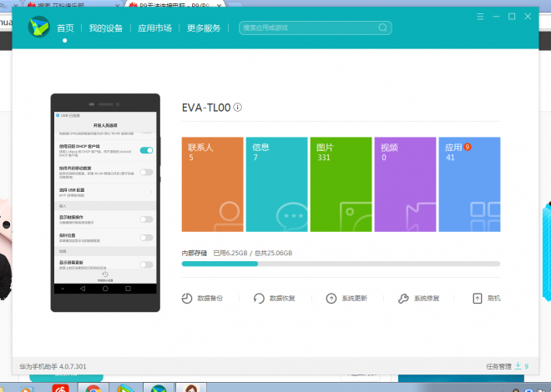551x392 pixels.
Task: Open 系统更新 system update
Action: tap(346, 299)
